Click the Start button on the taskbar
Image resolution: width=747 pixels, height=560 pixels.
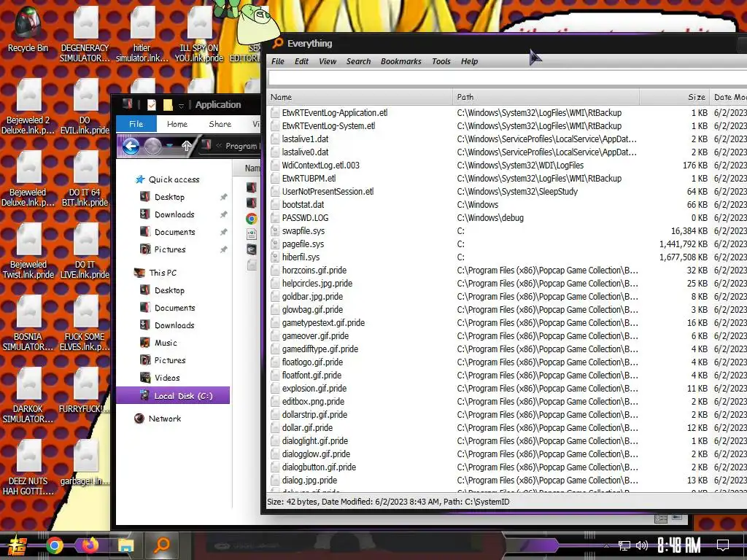17,545
